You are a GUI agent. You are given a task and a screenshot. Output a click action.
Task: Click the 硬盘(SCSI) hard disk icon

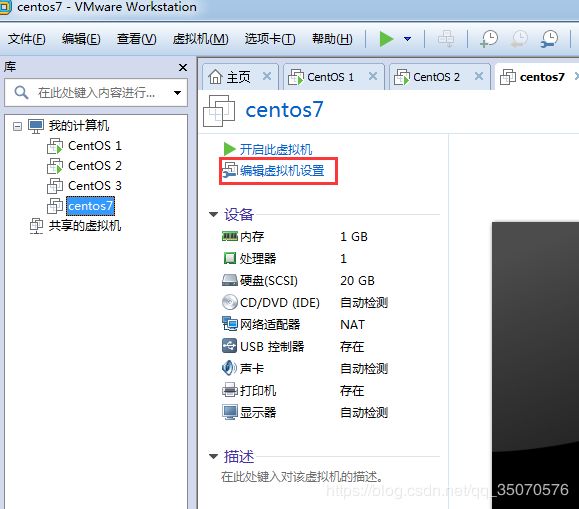(230, 280)
